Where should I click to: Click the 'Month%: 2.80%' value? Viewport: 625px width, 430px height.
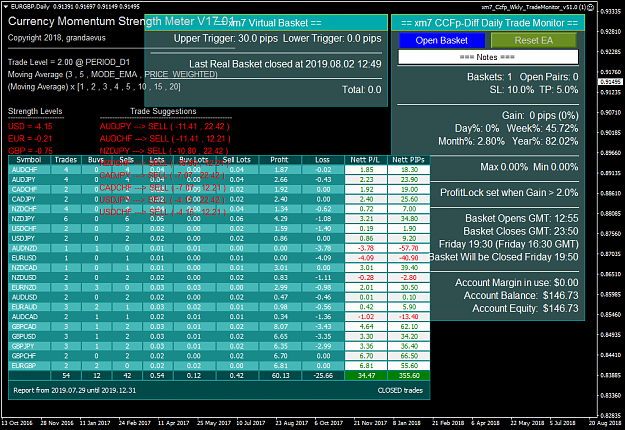point(472,141)
